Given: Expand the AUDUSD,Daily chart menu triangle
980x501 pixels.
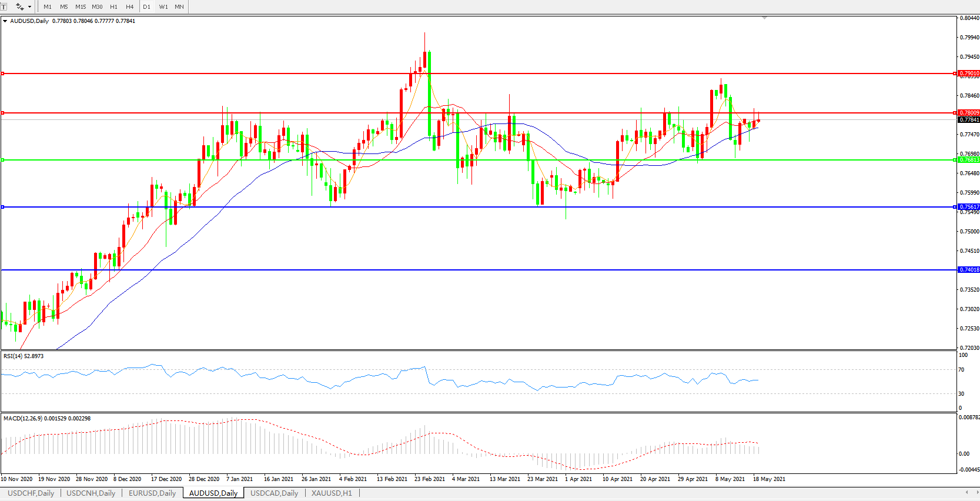Looking at the screenshot, I should (5, 21).
